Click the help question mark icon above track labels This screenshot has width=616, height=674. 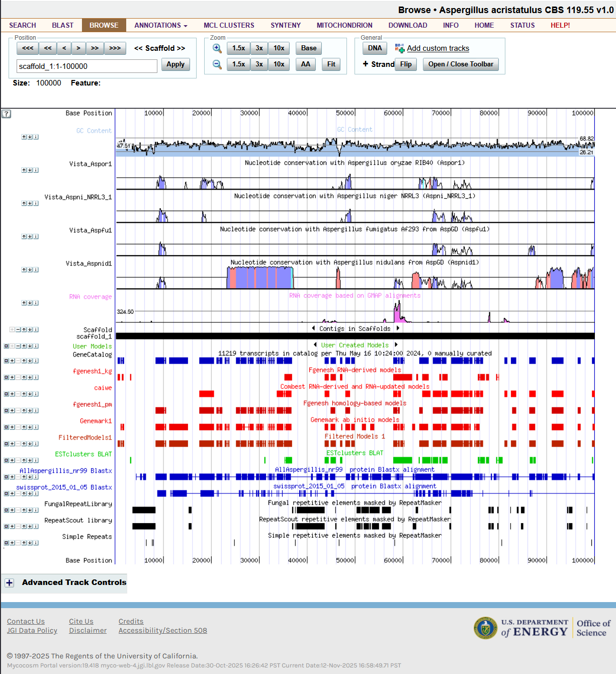coord(6,114)
